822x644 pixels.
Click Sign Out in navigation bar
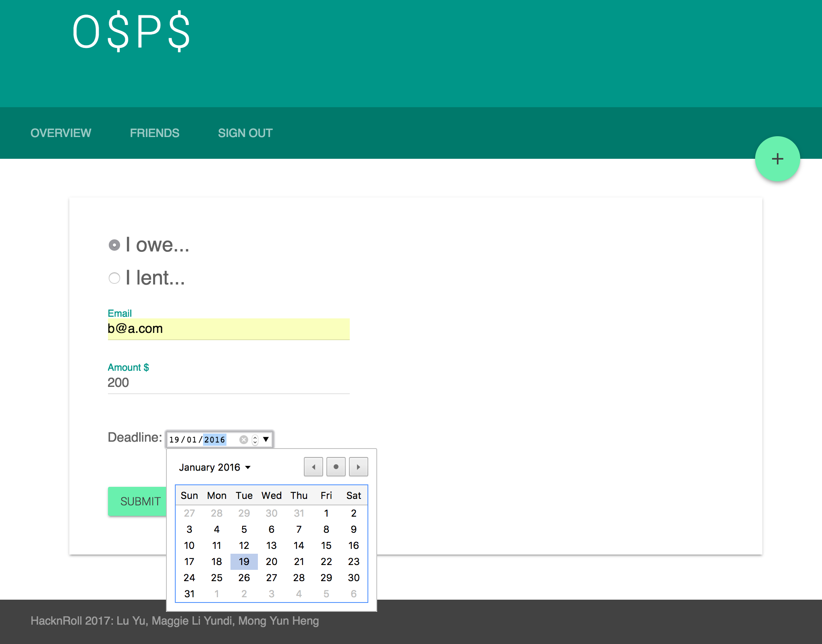coord(245,133)
